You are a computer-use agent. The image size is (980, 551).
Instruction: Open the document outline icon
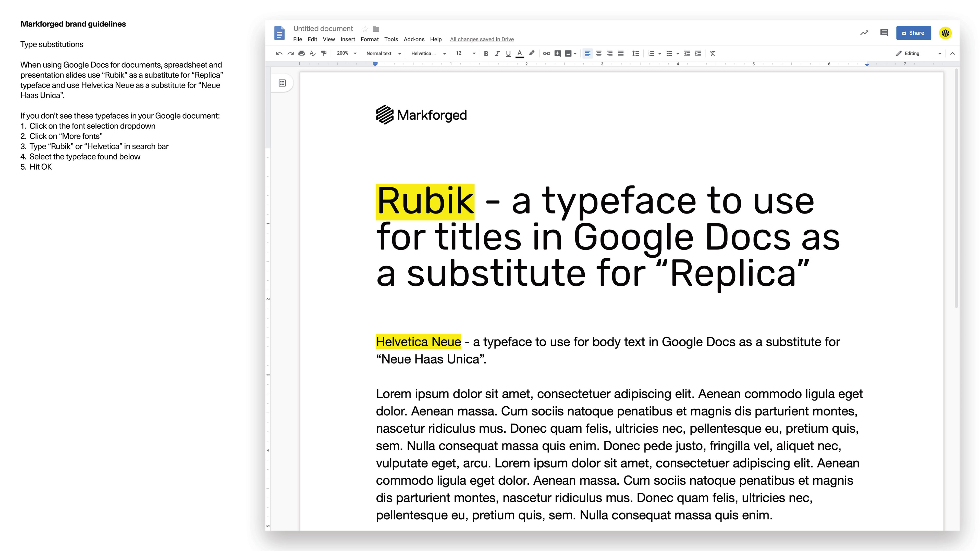(282, 83)
